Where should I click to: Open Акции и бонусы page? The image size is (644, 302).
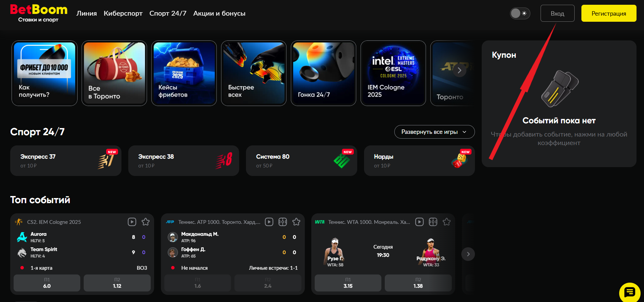pos(219,13)
